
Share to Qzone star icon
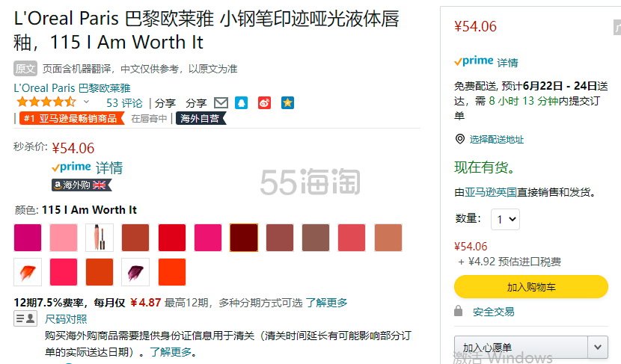click(287, 103)
